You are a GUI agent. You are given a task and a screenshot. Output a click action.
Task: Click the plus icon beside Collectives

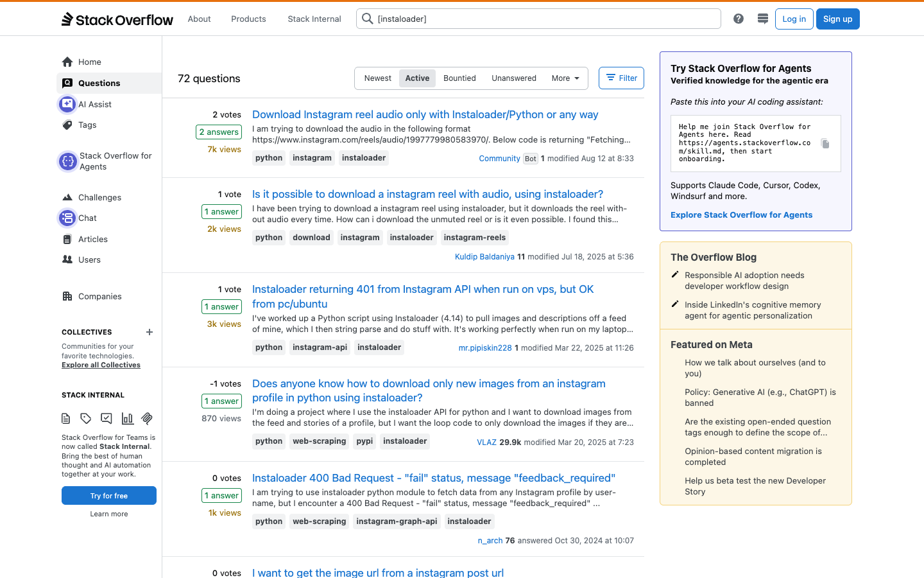[150, 332]
